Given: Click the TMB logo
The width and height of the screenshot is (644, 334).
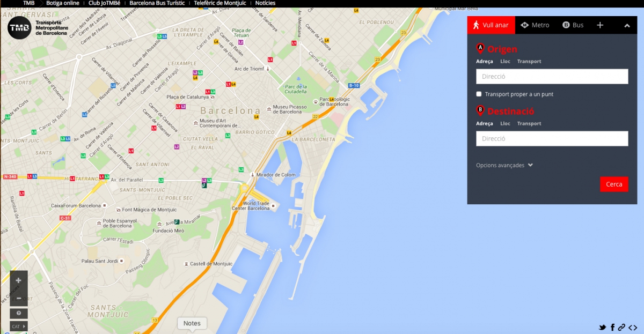Looking at the screenshot, I should tap(19, 27).
